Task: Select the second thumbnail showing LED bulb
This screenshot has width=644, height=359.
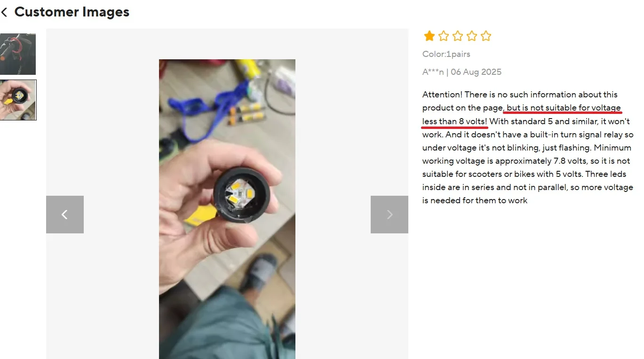Action: tap(18, 100)
